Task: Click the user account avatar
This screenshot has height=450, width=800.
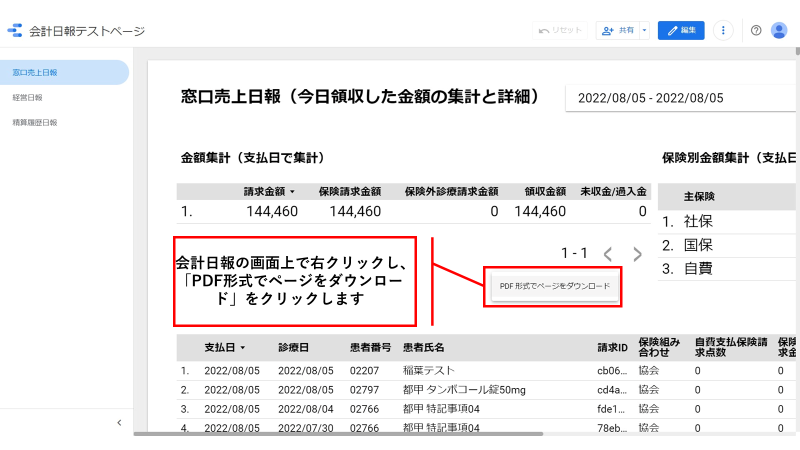Action: tap(779, 31)
